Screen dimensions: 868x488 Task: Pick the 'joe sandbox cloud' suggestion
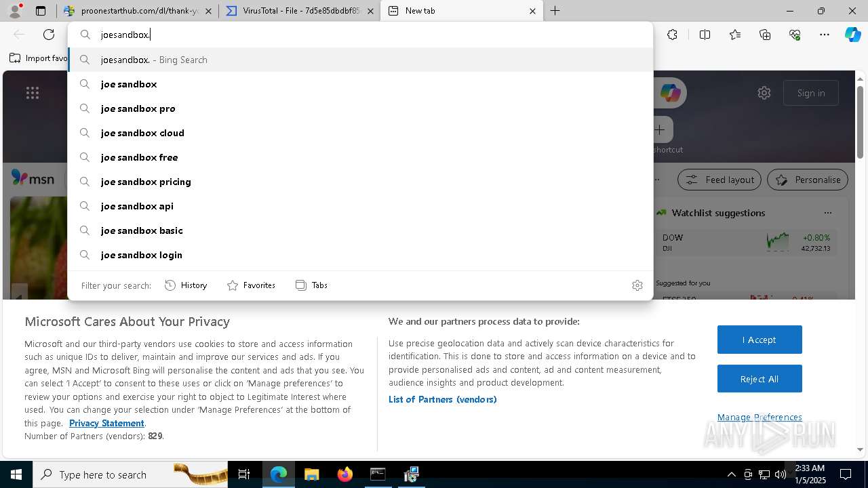click(x=360, y=133)
